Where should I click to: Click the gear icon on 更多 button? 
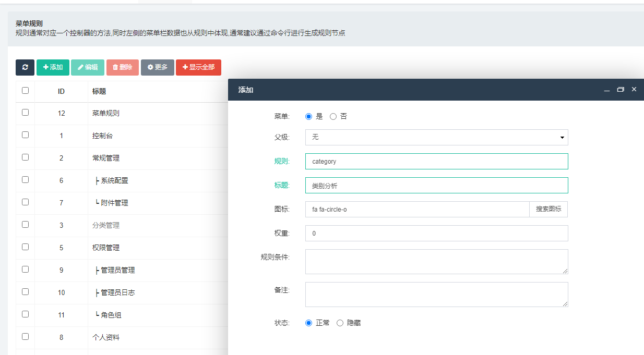click(150, 67)
